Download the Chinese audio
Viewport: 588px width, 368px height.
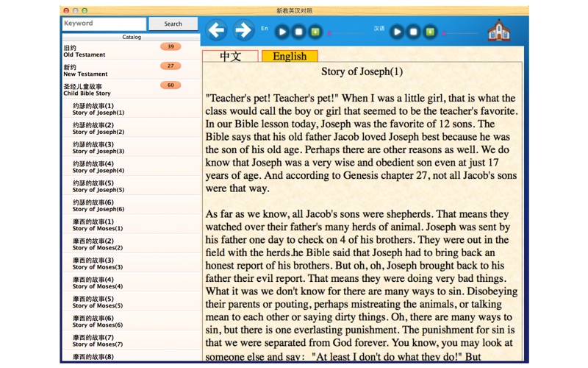click(x=430, y=32)
